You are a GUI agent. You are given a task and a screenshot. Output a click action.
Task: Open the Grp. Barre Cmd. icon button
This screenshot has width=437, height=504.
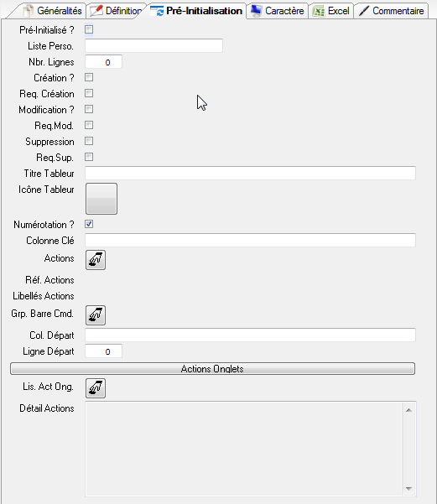(x=96, y=315)
